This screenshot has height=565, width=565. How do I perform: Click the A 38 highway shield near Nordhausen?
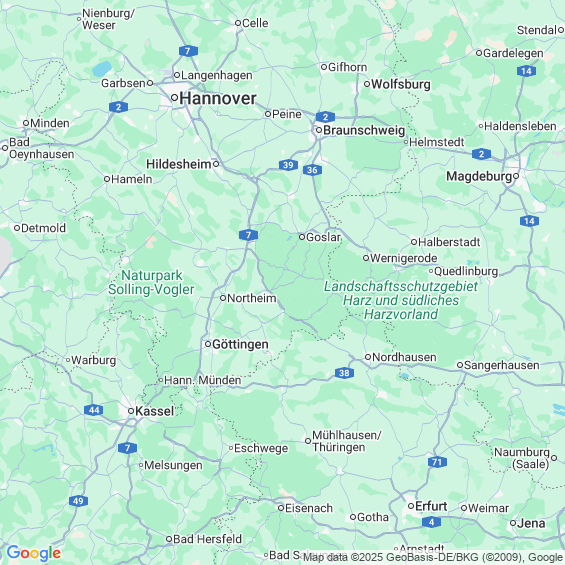[x=344, y=373]
